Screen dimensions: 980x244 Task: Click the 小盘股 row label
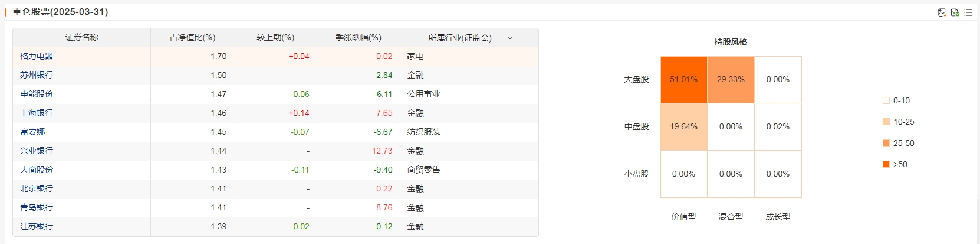(636, 174)
